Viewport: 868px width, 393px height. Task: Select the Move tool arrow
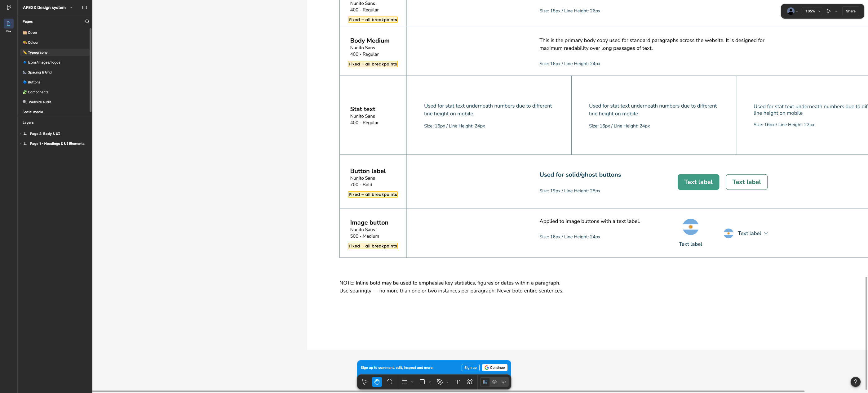364,382
